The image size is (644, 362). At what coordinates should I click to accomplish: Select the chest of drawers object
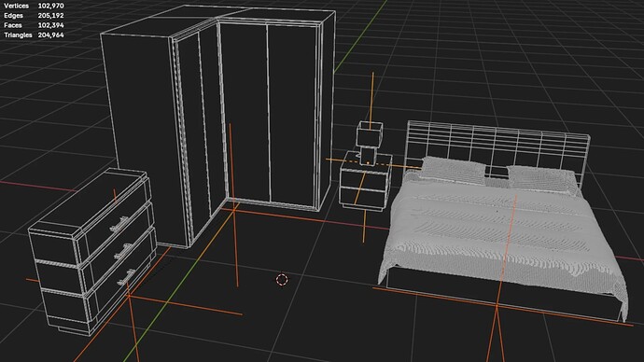(x=92, y=251)
